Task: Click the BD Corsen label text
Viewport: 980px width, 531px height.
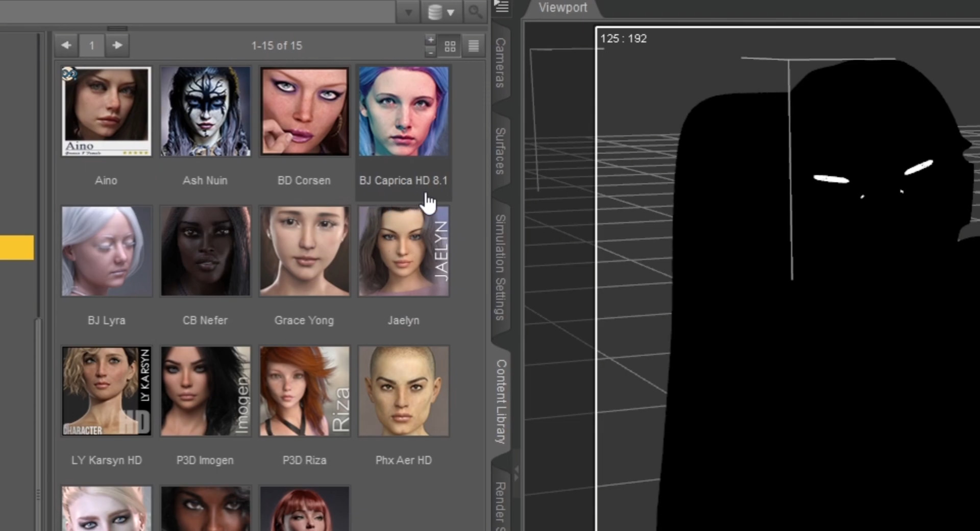Action: 304,180
